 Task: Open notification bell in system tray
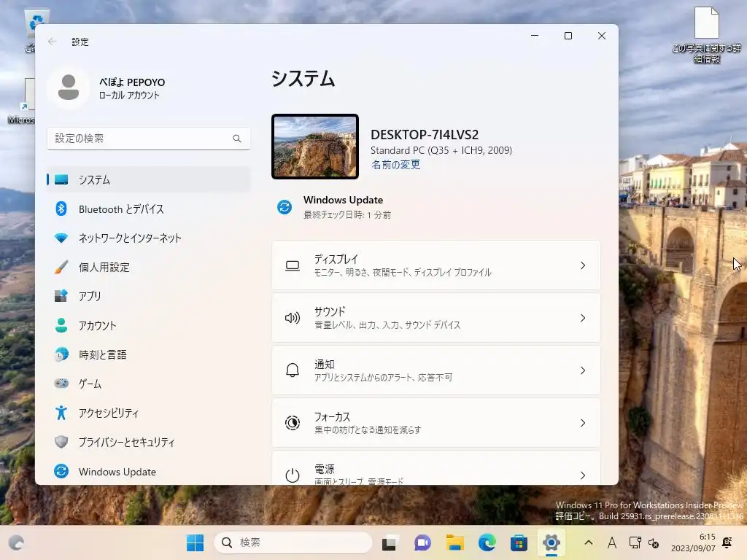point(727,542)
